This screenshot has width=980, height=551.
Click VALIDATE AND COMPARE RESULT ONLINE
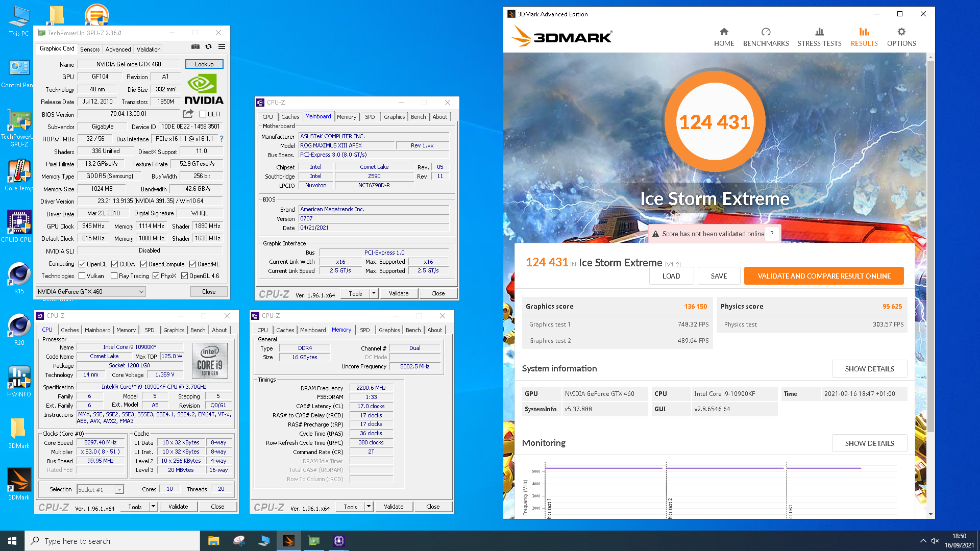[824, 276]
